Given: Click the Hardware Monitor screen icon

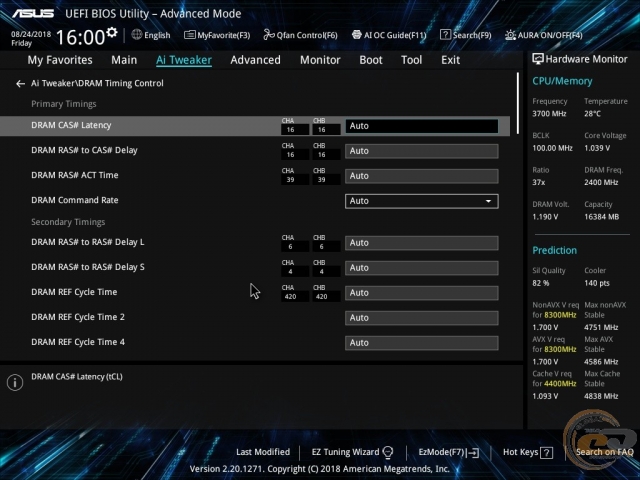Looking at the screenshot, I should click(538, 59).
